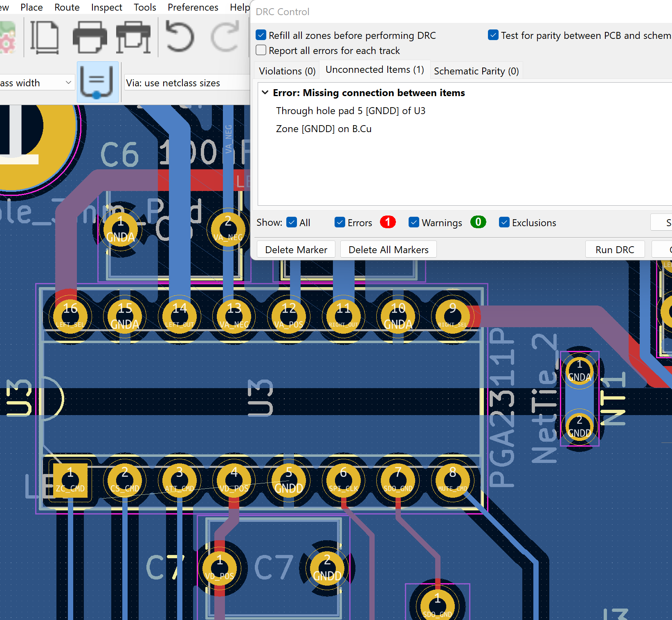
Task: Select the PGA2311P silkscreen value text
Action: (x=501, y=407)
